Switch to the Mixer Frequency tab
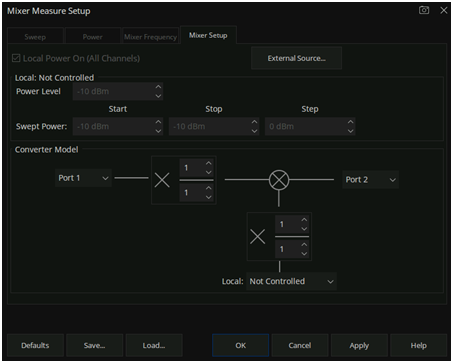Viewport: 453px width, 363px height. click(x=150, y=37)
